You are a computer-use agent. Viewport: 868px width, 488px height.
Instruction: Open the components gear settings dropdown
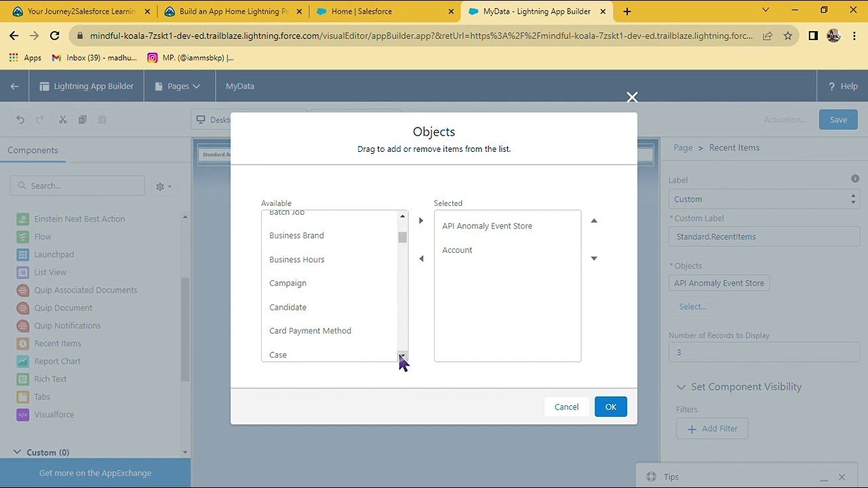coord(163,186)
